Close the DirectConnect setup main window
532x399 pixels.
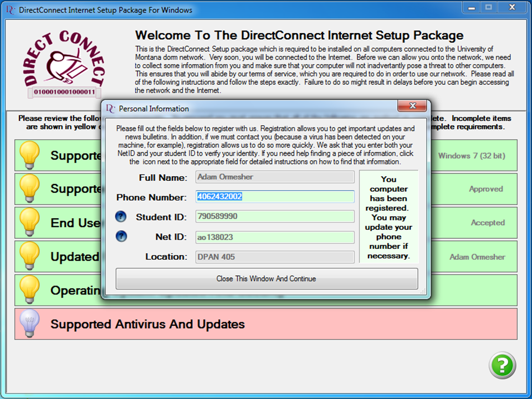point(512,7)
